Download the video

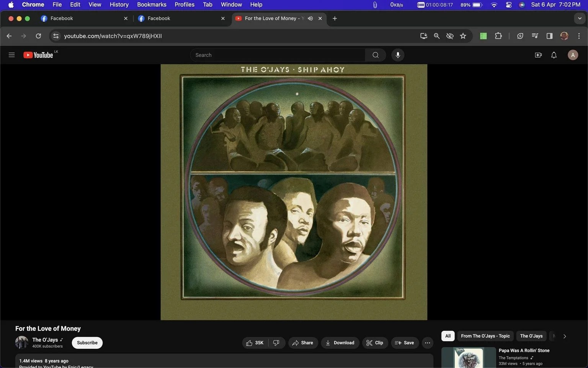(340, 343)
